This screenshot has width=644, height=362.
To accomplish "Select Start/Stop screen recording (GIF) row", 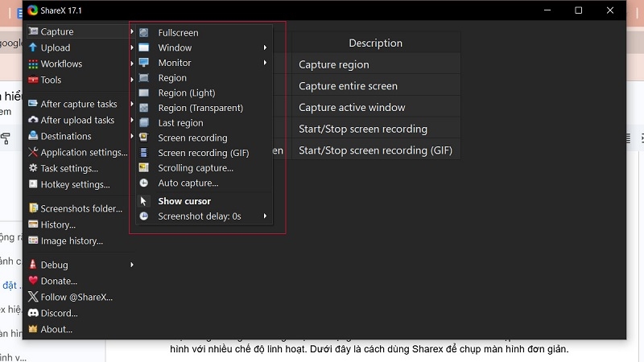I will tap(376, 150).
